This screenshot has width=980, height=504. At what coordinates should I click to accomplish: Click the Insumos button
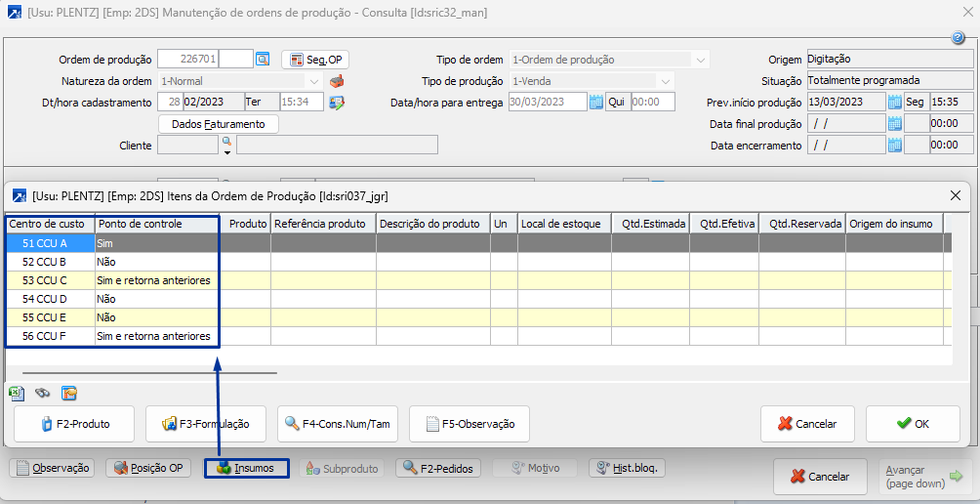pyautogui.click(x=247, y=468)
